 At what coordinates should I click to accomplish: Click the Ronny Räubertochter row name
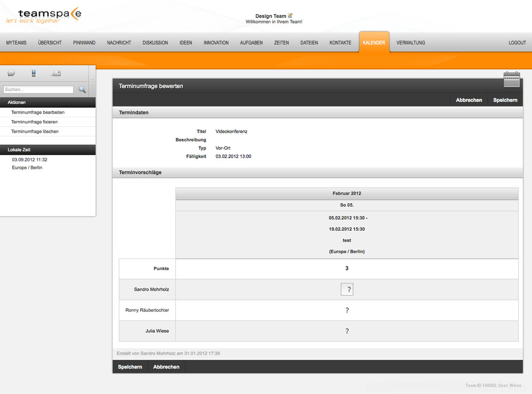(147, 310)
